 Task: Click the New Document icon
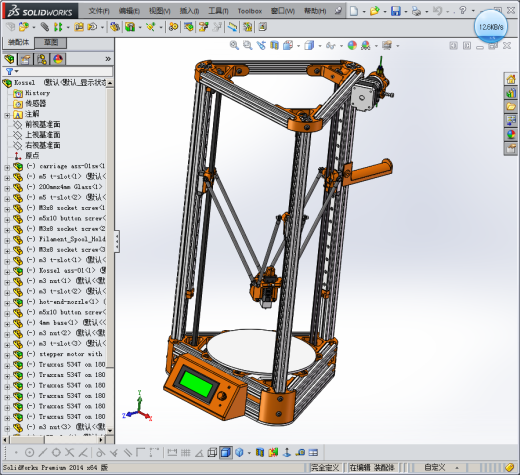(x=354, y=11)
